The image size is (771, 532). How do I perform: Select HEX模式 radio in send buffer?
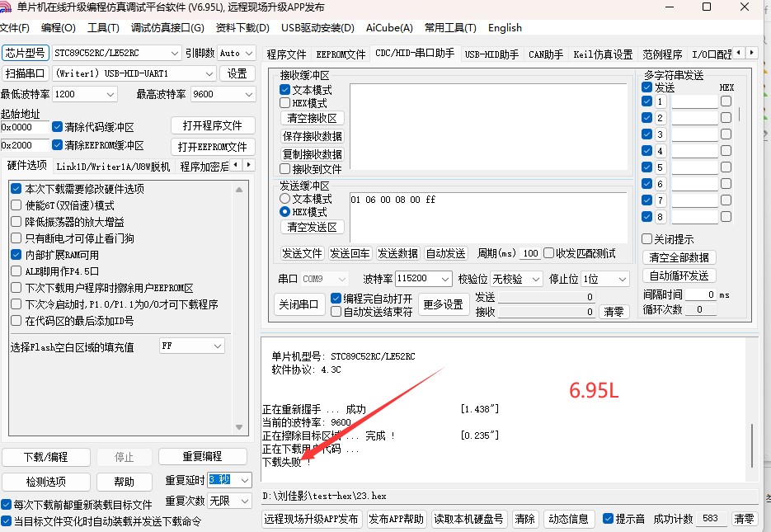pos(284,212)
